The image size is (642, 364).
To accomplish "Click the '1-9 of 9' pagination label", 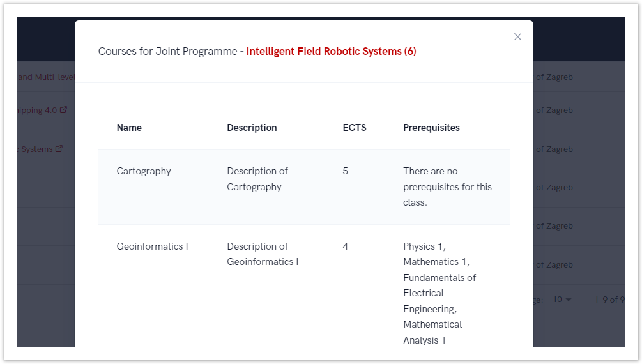I will pos(609,300).
